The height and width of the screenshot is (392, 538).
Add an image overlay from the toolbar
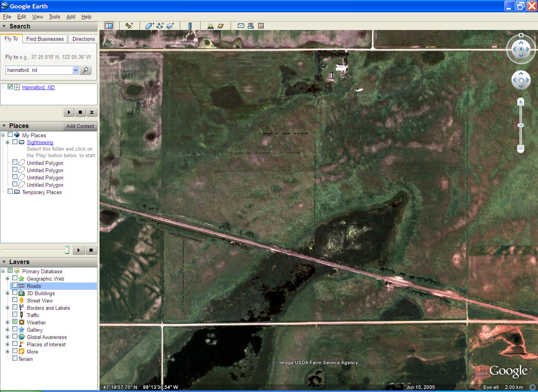coord(170,26)
